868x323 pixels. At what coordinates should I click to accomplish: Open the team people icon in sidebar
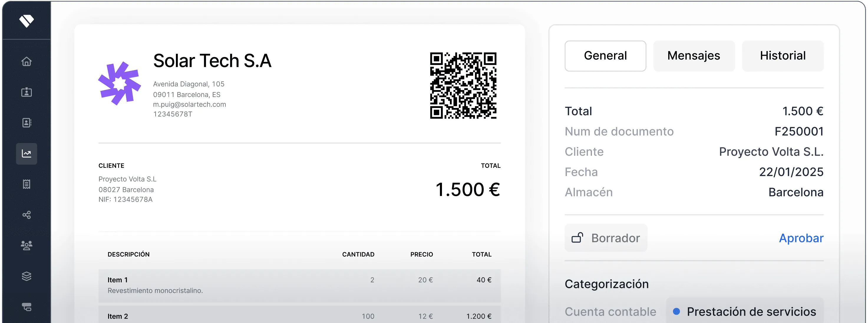pyautogui.click(x=27, y=245)
